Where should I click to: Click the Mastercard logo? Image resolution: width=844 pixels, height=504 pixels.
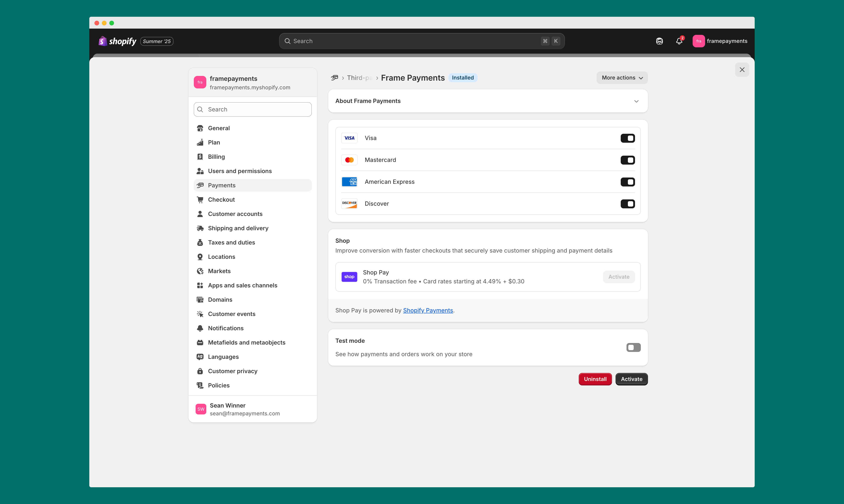(x=349, y=160)
